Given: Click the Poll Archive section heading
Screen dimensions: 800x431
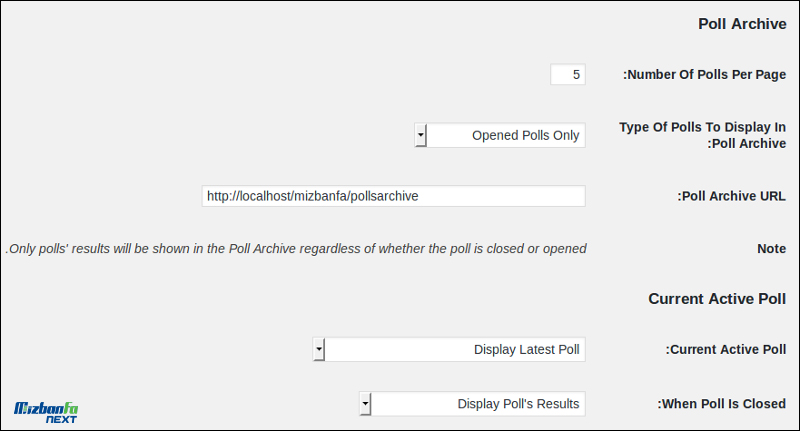Looking at the screenshot, I should (x=742, y=24).
